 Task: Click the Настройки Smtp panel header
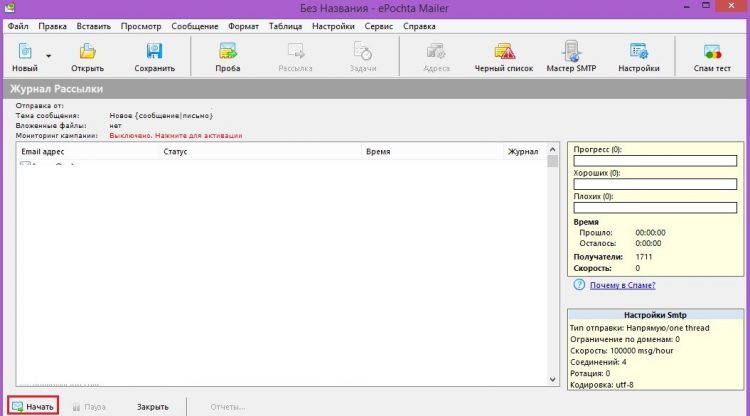[x=655, y=315]
